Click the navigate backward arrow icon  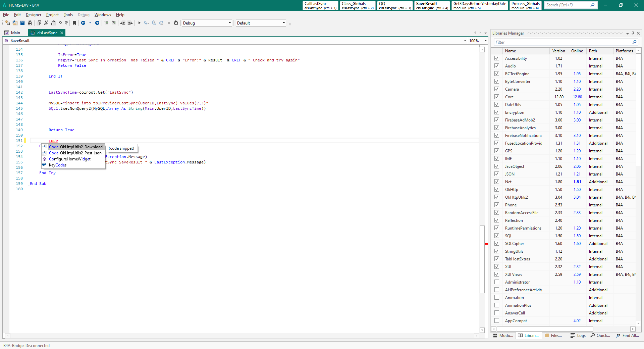(x=83, y=23)
